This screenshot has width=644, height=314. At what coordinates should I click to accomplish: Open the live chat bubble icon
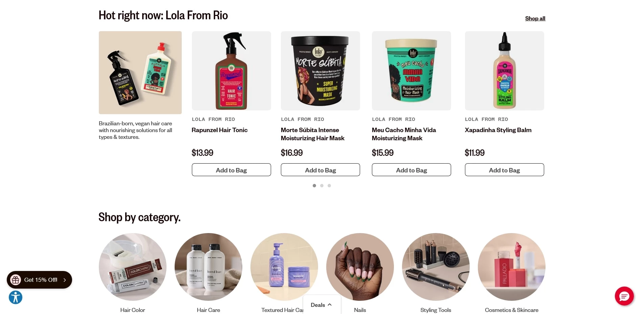[624, 296]
